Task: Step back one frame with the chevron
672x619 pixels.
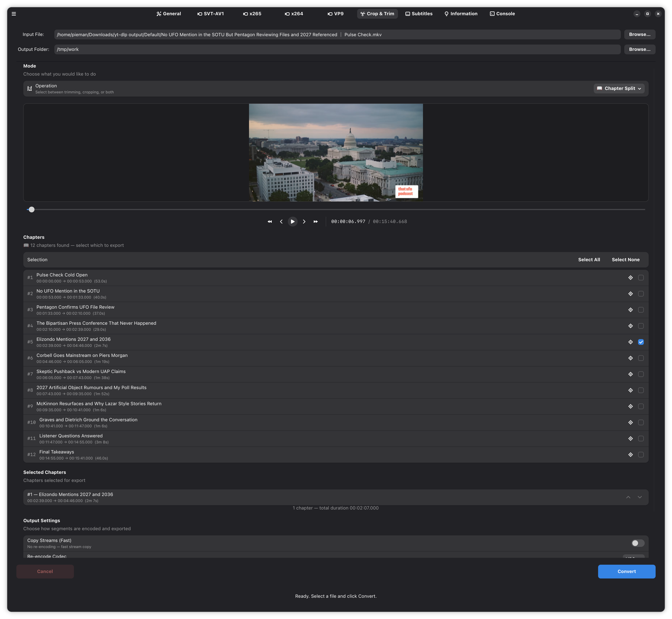Action: 281,221
